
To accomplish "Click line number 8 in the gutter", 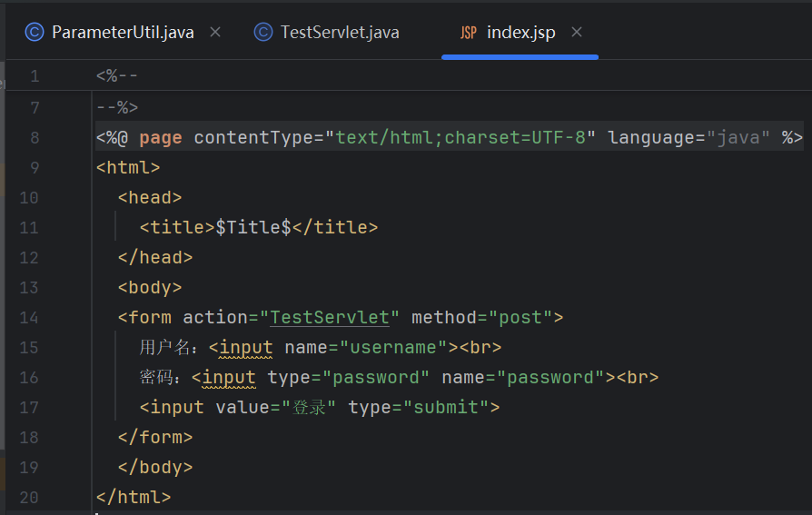I will (35, 138).
